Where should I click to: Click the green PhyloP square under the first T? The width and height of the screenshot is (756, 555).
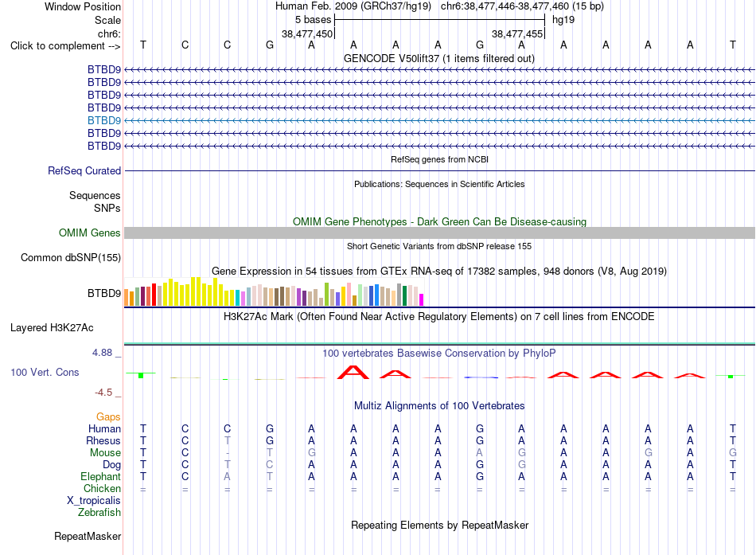tap(141, 376)
